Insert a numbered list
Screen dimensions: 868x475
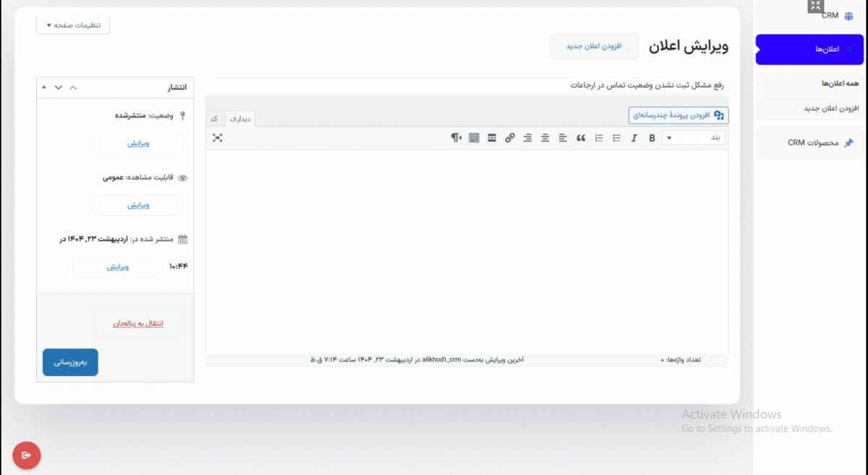(599, 138)
